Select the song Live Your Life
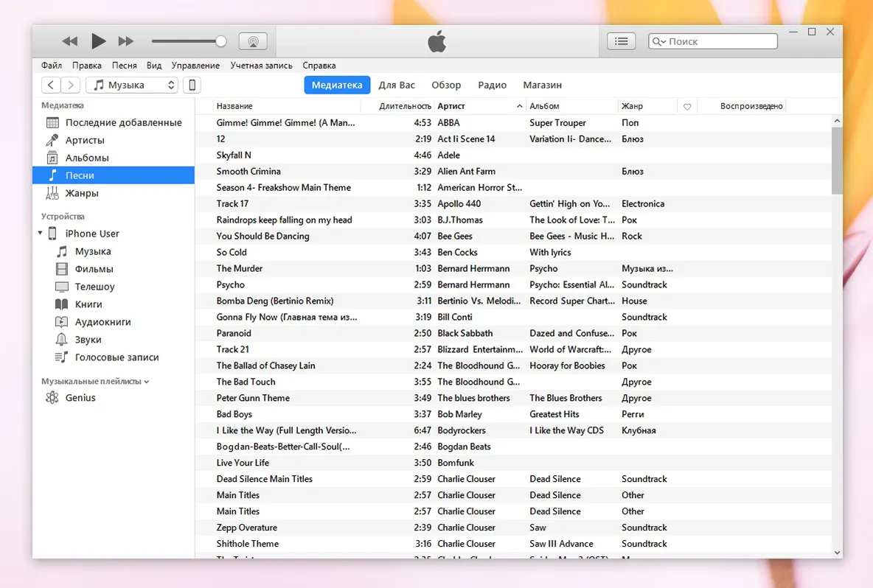Viewport: 873px width, 588px height. coord(512,463)
